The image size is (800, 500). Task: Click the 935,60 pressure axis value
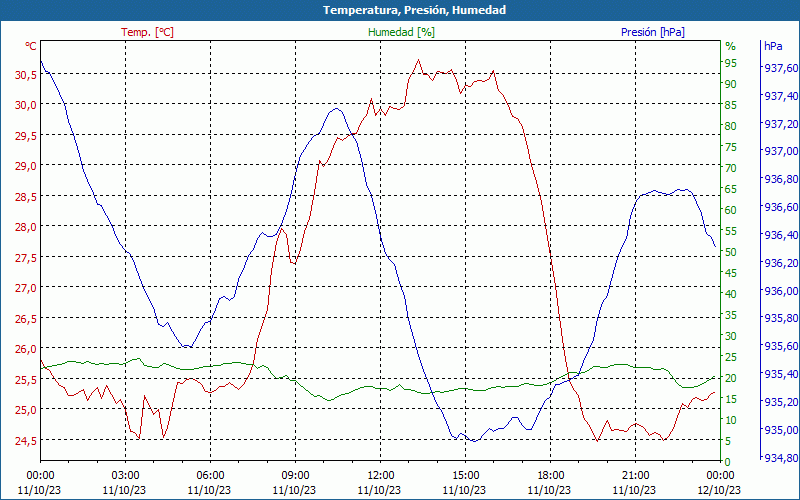pos(781,346)
